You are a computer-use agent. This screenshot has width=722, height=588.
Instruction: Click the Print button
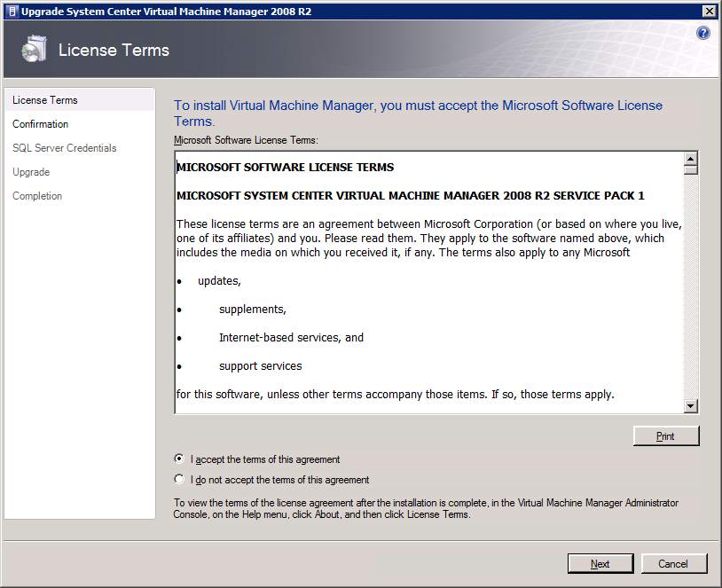pos(666,435)
